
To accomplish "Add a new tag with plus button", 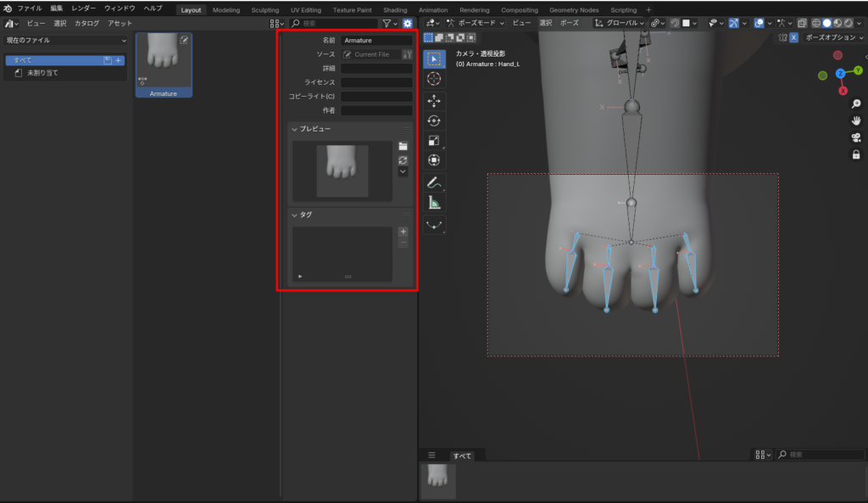I will point(403,232).
